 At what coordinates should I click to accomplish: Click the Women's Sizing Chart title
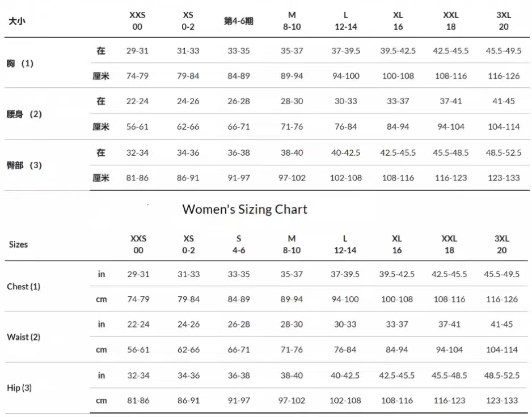coord(244,209)
